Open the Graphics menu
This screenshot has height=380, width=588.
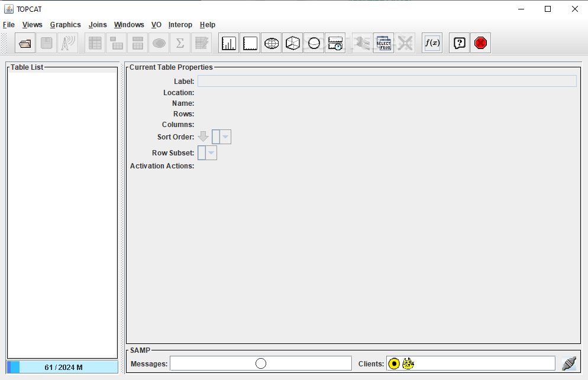point(65,25)
